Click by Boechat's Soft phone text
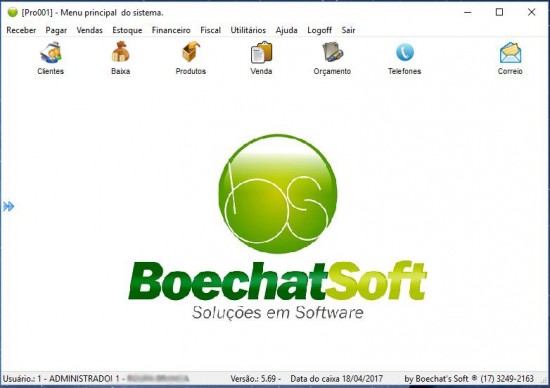 point(469,379)
